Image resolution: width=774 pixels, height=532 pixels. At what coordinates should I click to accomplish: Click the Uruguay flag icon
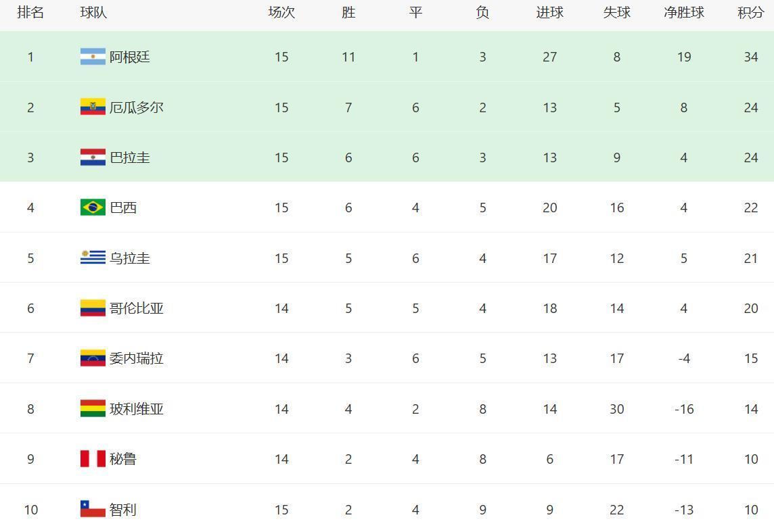93,258
